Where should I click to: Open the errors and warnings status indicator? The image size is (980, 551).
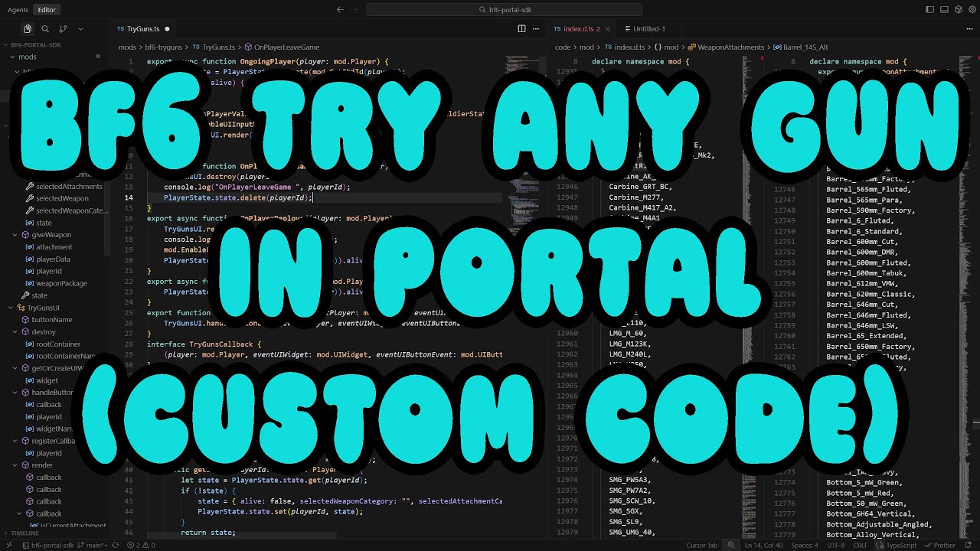point(140,546)
